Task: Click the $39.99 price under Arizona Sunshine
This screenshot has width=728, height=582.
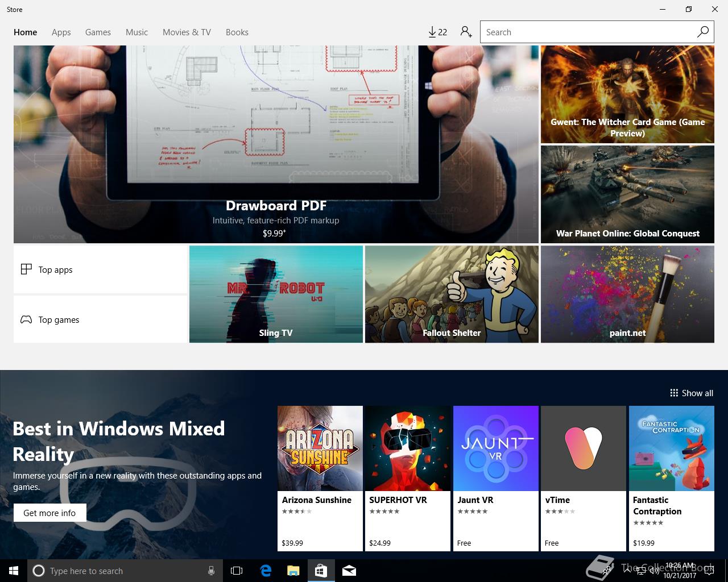Action: [292, 543]
